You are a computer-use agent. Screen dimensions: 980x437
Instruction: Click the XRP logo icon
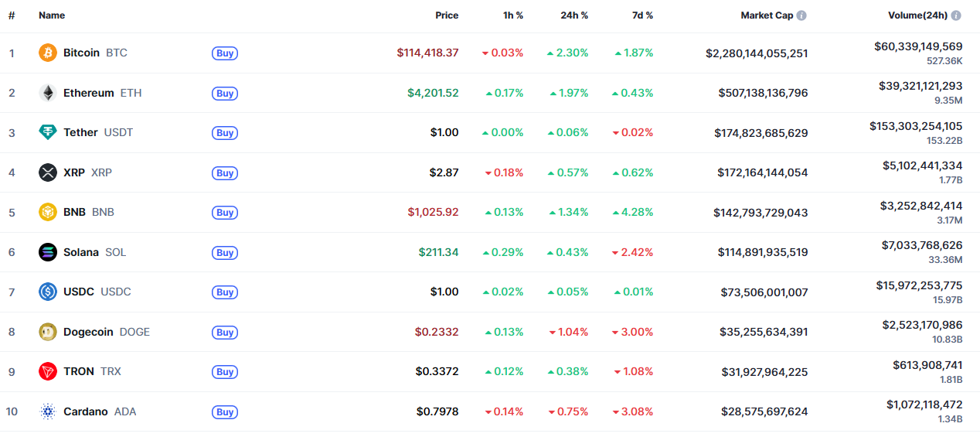point(48,172)
